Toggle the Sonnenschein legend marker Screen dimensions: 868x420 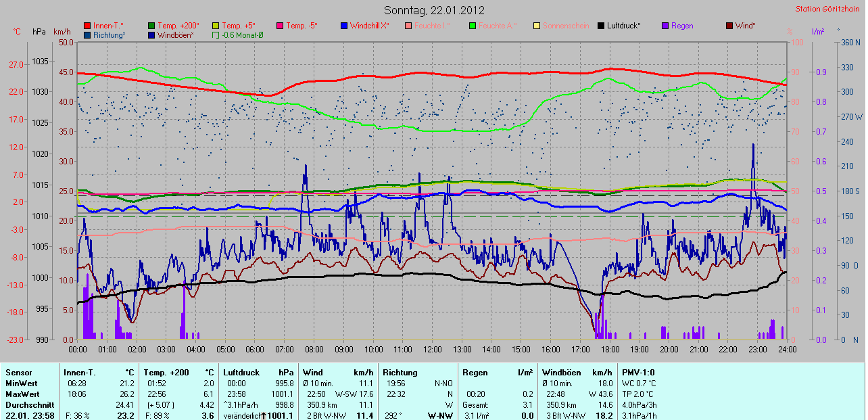point(537,26)
